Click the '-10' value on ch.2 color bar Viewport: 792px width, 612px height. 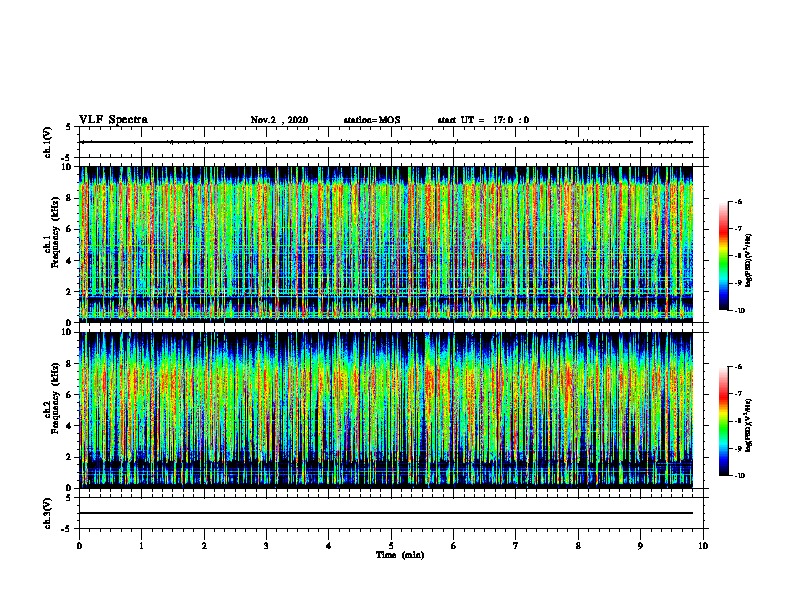(x=739, y=476)
